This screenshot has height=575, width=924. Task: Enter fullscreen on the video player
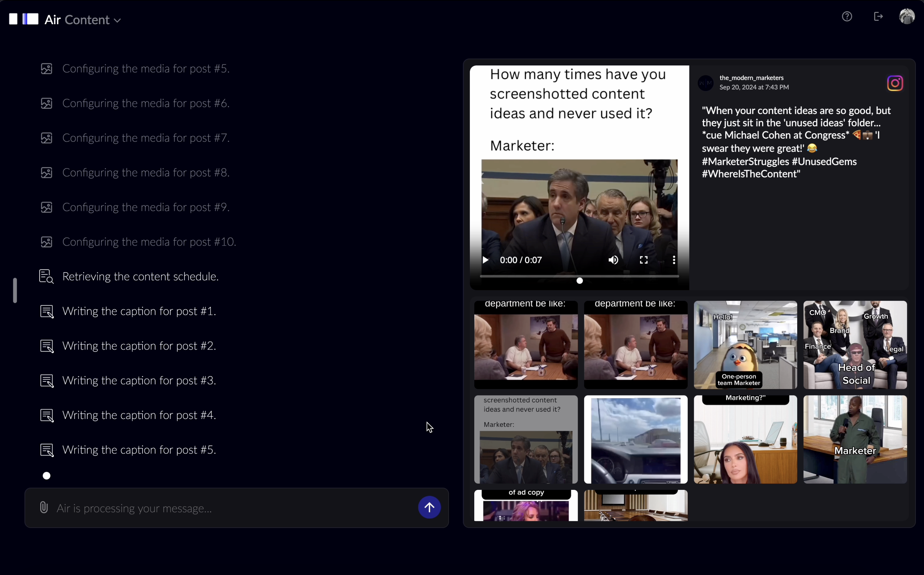pyautogui.click(x=643, y=260)
